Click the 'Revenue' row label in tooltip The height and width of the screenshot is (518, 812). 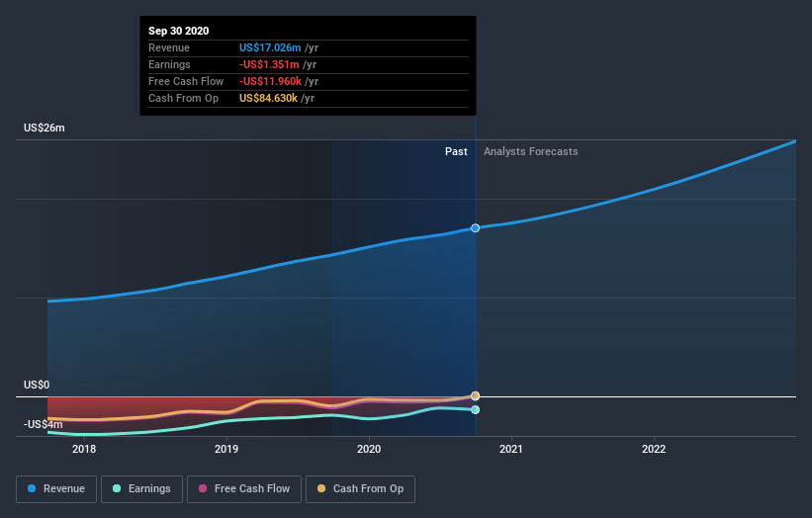169,47
